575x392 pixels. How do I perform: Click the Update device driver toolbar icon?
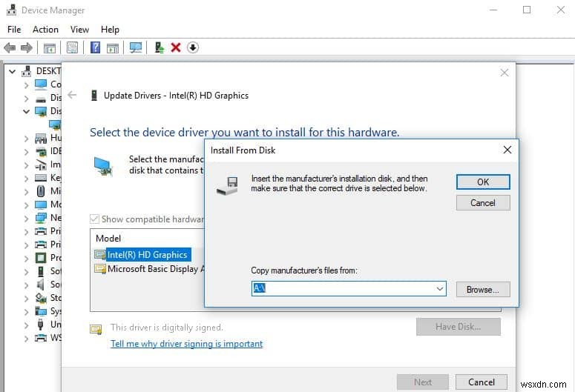click(160, 47)
